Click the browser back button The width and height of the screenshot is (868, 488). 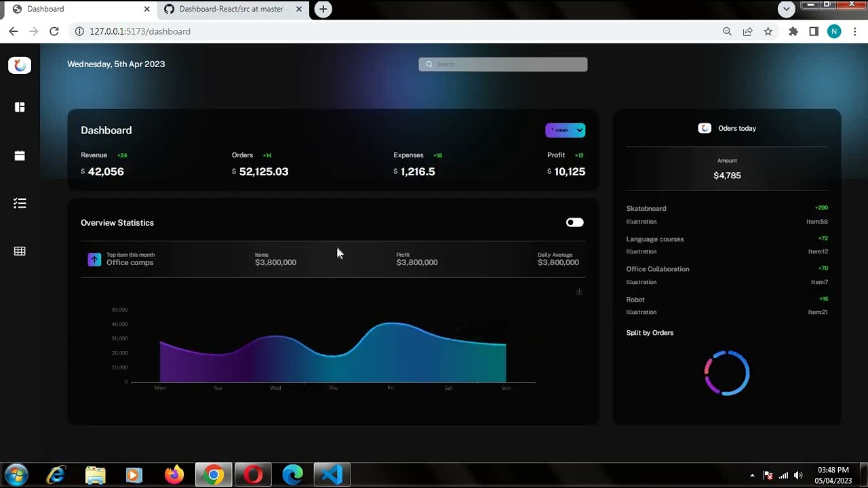[13, 31]
